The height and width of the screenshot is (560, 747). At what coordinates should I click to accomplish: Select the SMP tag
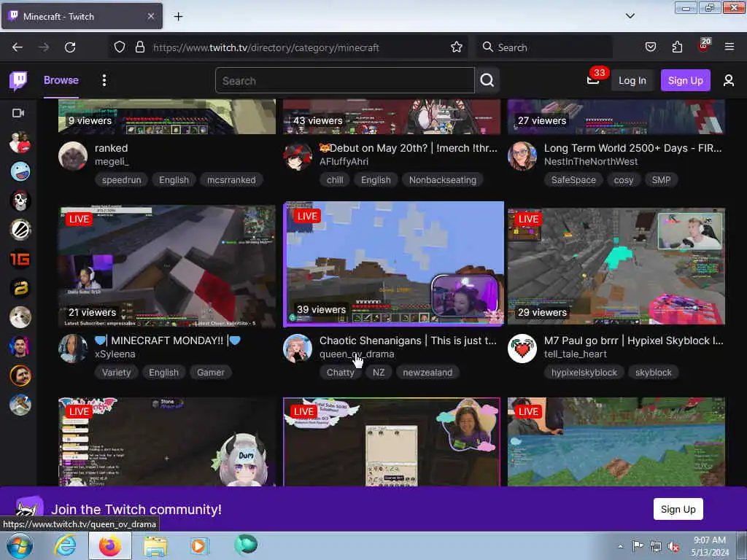(661, 180)
